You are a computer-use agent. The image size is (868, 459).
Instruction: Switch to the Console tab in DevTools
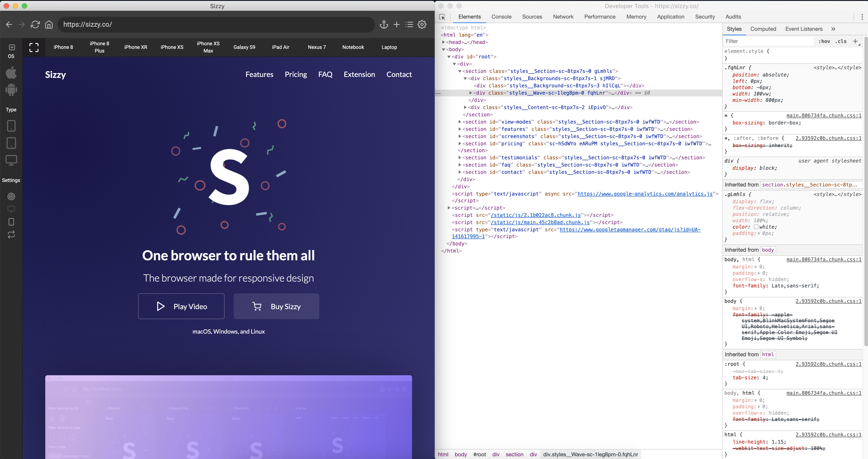pyautogui.click(x=501, y=17)
